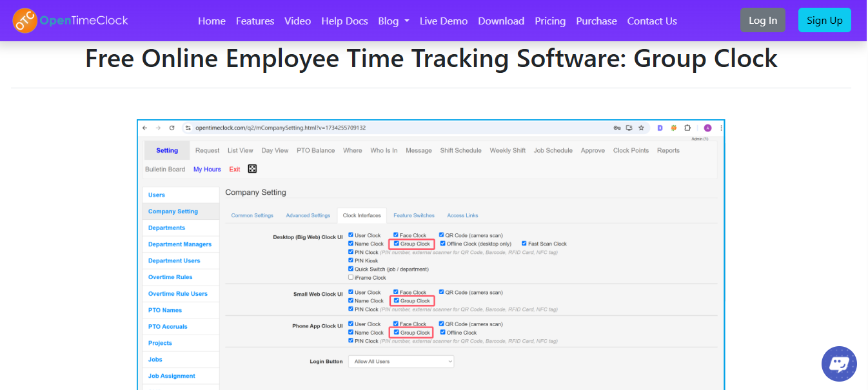This screenshot has height=390, width=868.
Task: Open the Download link
Action: [501, 21]
